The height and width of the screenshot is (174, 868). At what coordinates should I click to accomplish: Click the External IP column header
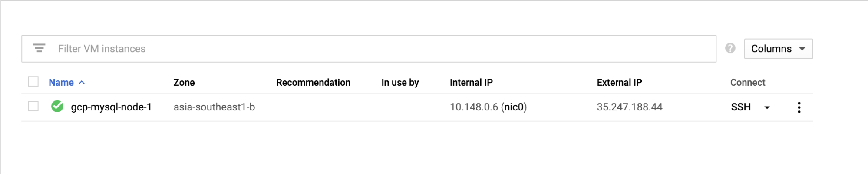pyautogui.click(x=619, y=83)
